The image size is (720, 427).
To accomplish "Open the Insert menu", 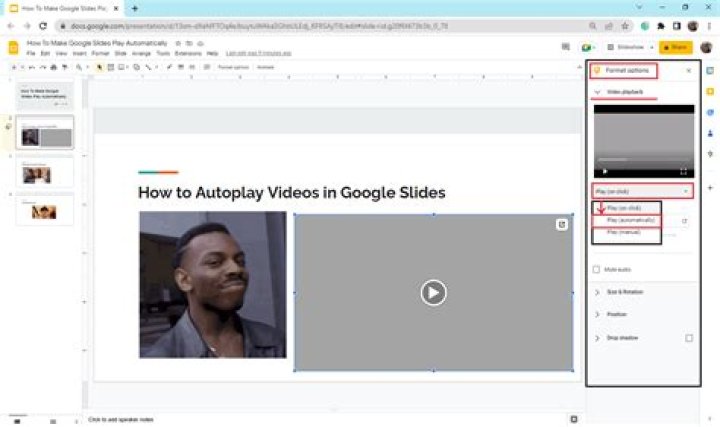I will pyautogui.click(x=79, y=54).
